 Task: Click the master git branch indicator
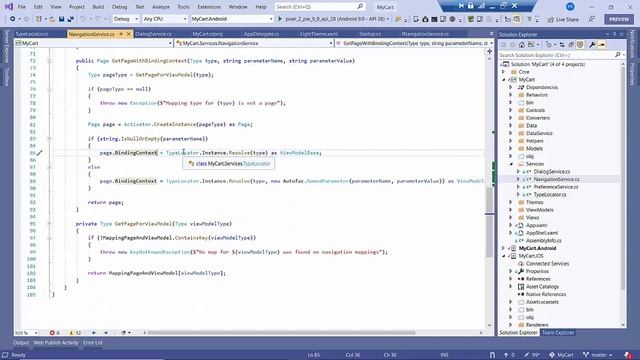click(x=598, y=355)
